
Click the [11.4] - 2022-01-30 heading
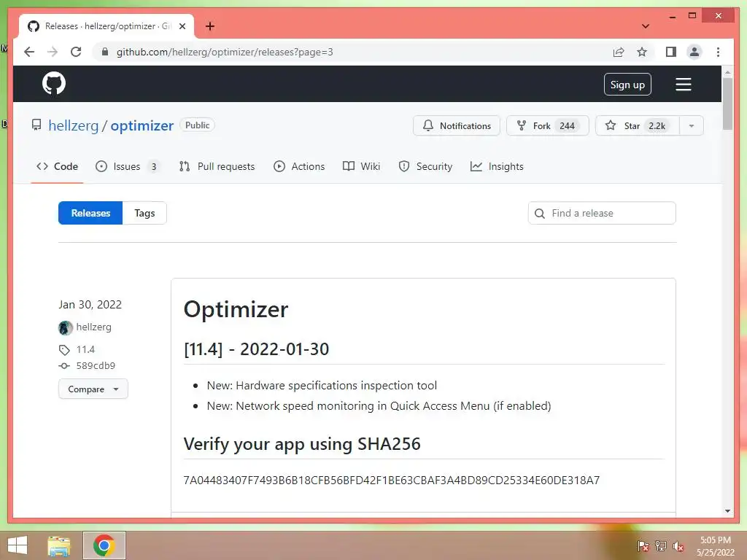[256, 349]
